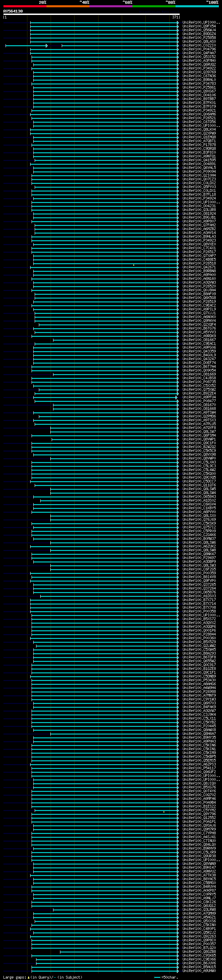The height and width of the screenshot is (980, 222).
Task: Select label UniRef100_B4RUV4
Action: 199,886
